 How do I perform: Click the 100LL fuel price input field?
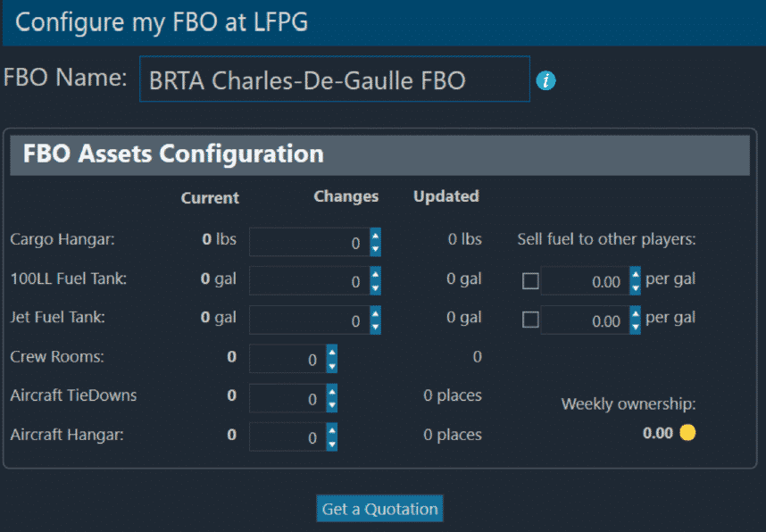586,281
